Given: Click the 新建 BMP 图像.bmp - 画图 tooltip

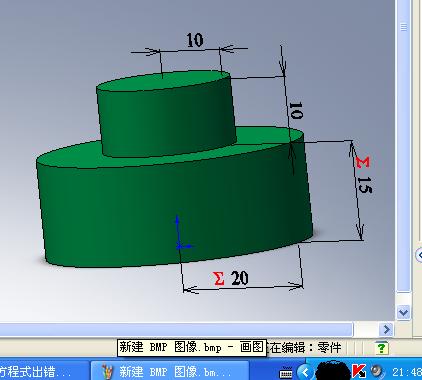Looking at the screenshot, I should (192, 348).
